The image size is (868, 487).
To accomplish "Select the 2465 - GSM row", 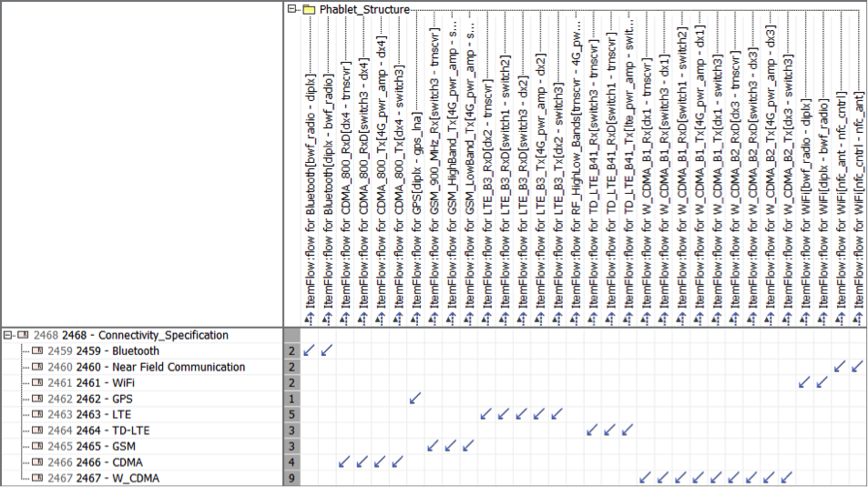I will coord(91,446).
